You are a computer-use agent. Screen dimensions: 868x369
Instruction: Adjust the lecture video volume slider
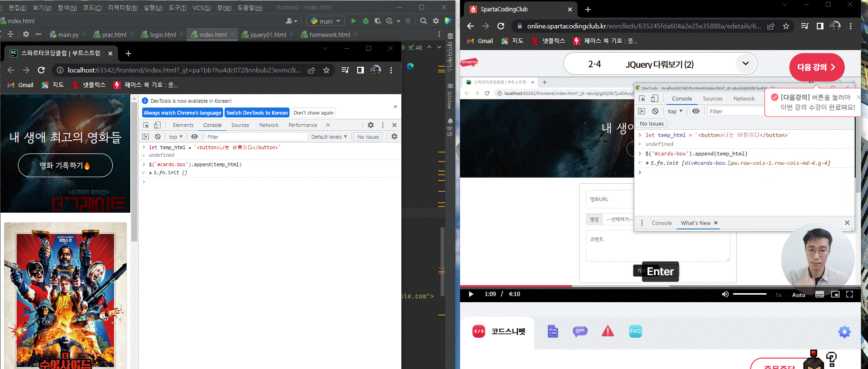click(750, 294)
